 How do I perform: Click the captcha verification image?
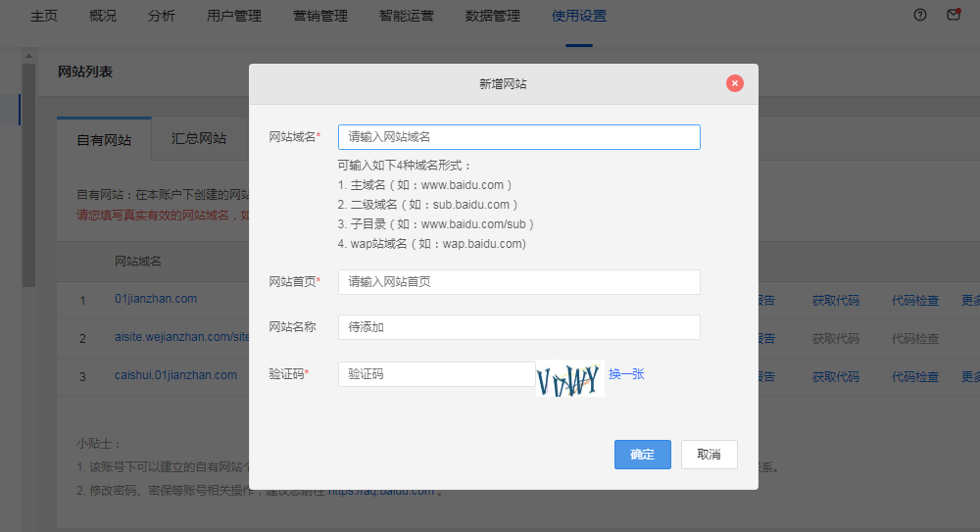coord(569,377)
